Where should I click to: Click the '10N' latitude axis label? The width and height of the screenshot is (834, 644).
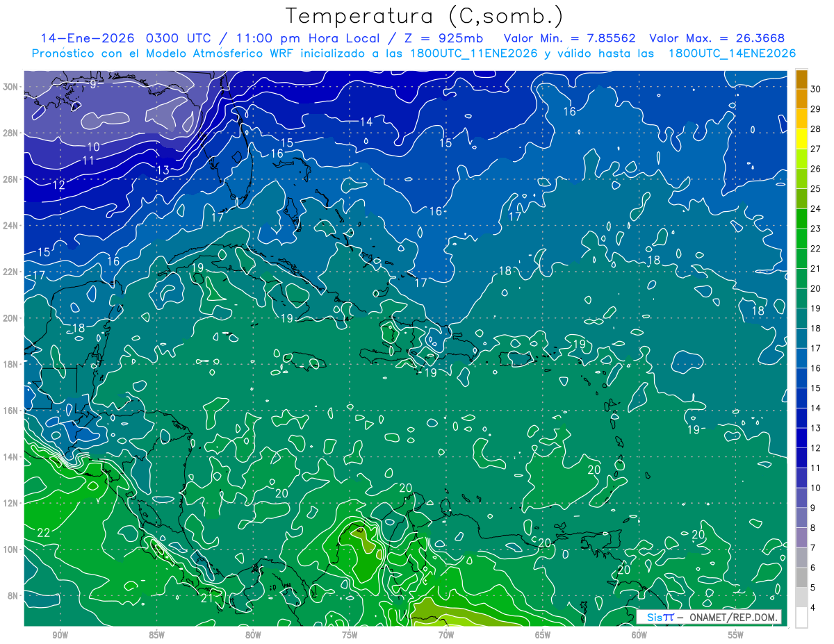[x=10, y=549]
